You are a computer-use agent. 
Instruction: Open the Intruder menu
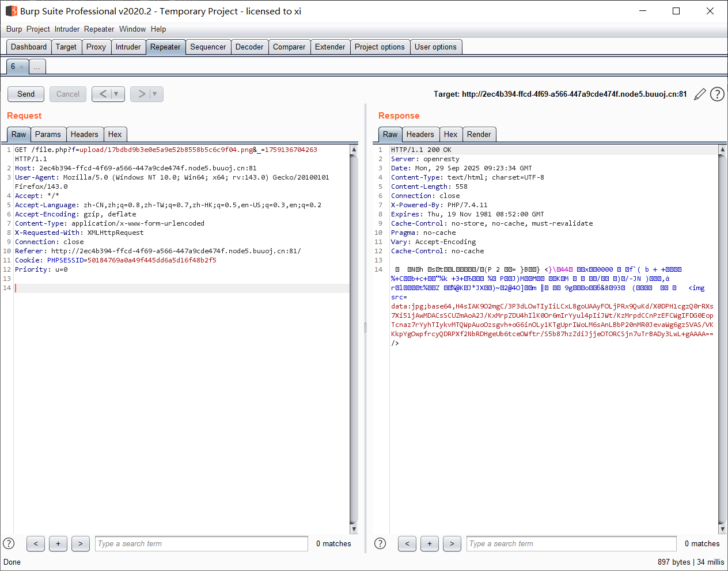(x=67, y=29)
